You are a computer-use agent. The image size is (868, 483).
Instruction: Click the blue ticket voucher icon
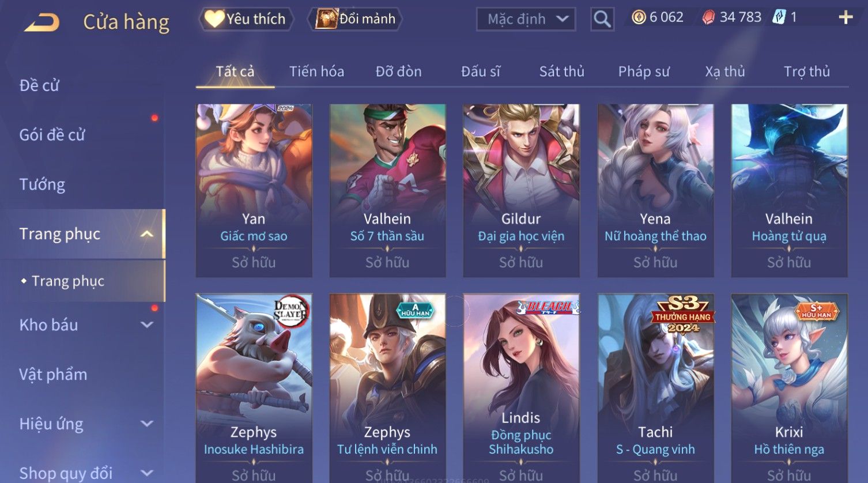(x=779, y=17)
